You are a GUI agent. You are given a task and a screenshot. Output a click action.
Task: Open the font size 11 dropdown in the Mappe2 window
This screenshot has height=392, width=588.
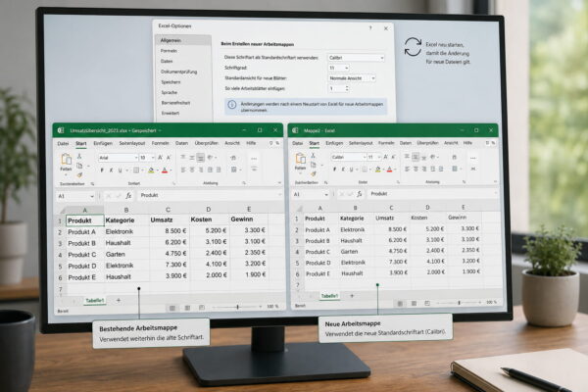[x=374, y=157]
